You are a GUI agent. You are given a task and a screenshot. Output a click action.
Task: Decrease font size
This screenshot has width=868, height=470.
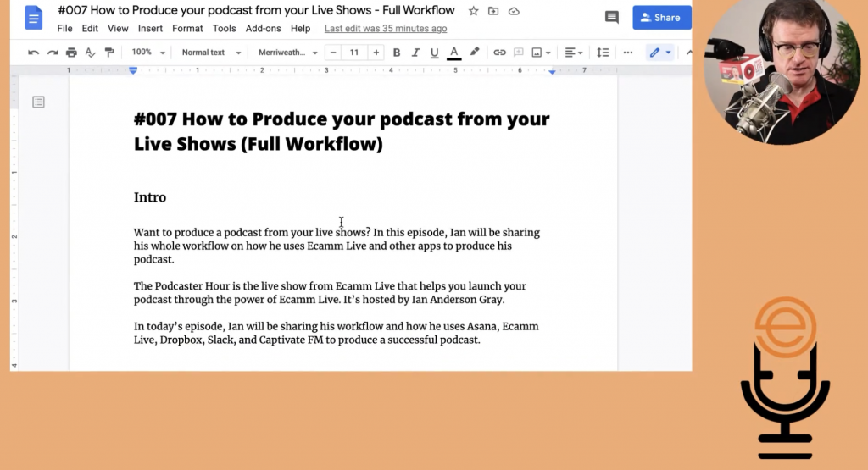332,53
